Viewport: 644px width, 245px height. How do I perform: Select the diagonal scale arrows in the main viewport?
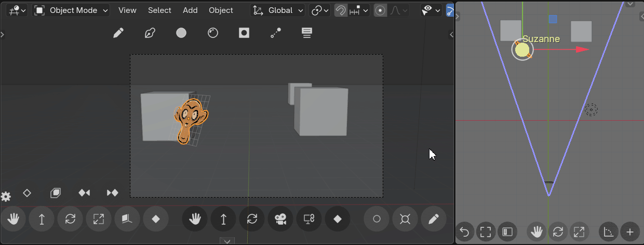click(98, 220)
